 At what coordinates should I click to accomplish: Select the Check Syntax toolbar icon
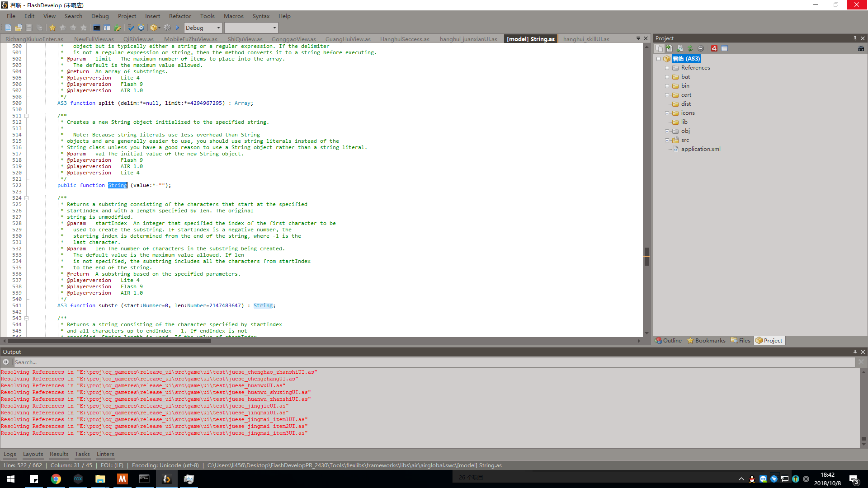131,28
